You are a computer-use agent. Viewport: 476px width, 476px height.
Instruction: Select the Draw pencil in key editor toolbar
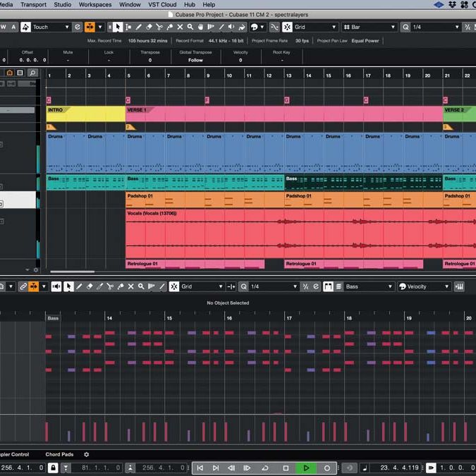click(x=79, y=286)
